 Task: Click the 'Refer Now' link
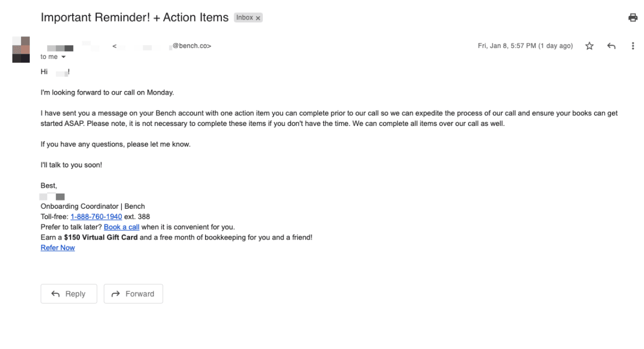click(57, 248)
